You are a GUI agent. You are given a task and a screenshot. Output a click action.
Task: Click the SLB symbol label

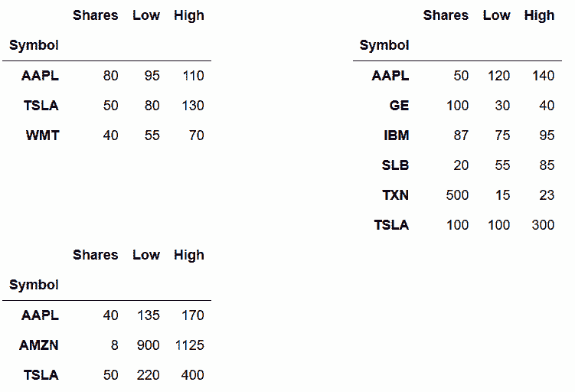(395, 165)
